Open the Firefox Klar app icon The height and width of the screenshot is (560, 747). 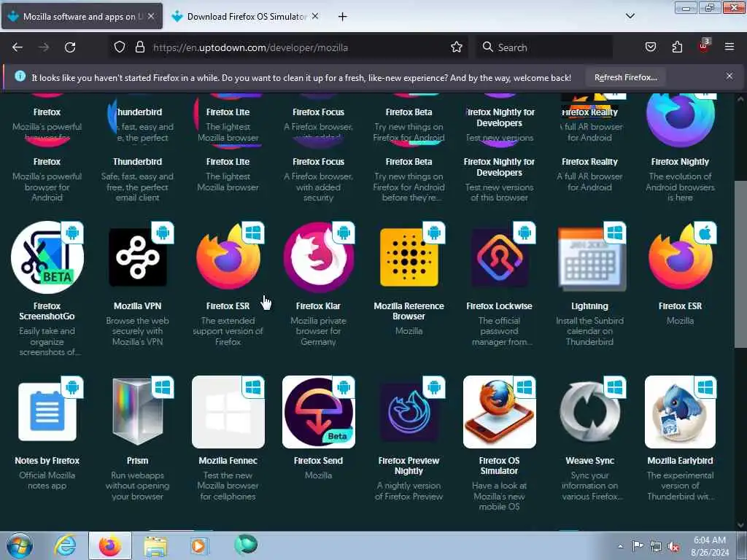319,257
